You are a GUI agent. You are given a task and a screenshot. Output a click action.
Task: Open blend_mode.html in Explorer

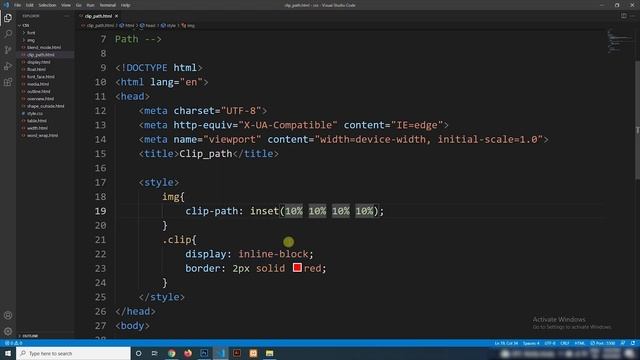click(44, 47)
